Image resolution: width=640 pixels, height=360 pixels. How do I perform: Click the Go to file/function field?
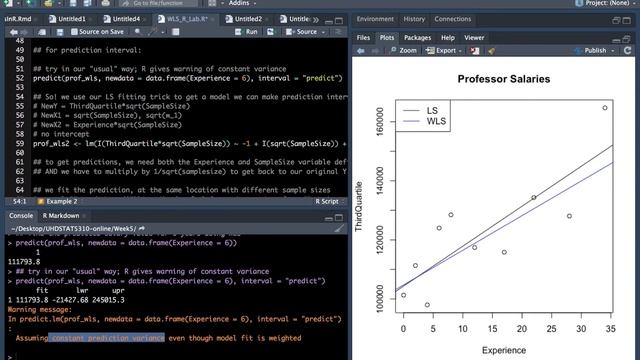coord(159,3)
